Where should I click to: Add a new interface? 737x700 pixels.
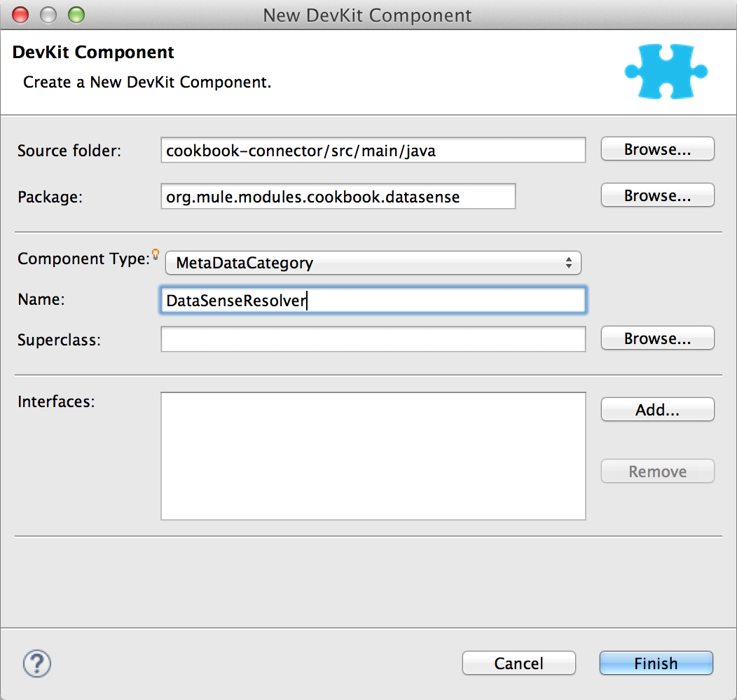pos(656,409)
